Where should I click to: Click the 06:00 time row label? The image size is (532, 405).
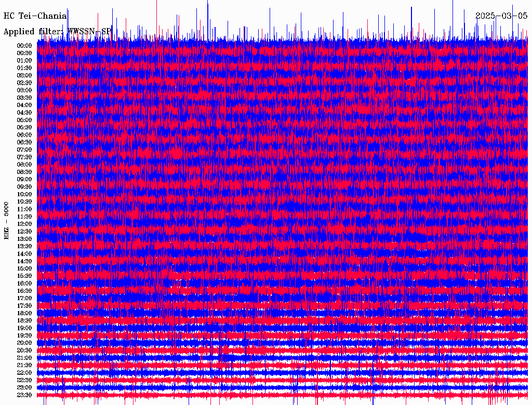24,135
